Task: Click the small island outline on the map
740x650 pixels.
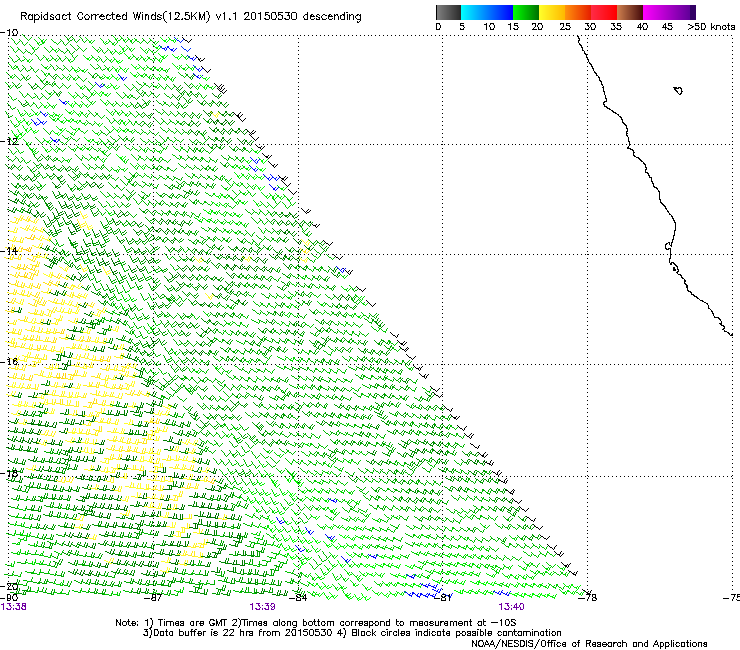Action: (x=678, y=90)
